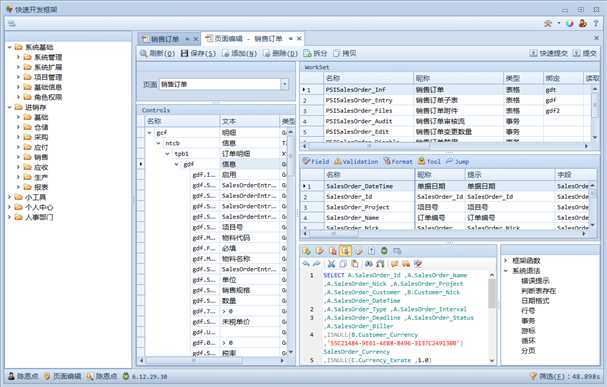Image resolution: width=607 pixels, height=387 pixels.
Task: Click the first icon above SQL editor
Action: tap(307, 251)
